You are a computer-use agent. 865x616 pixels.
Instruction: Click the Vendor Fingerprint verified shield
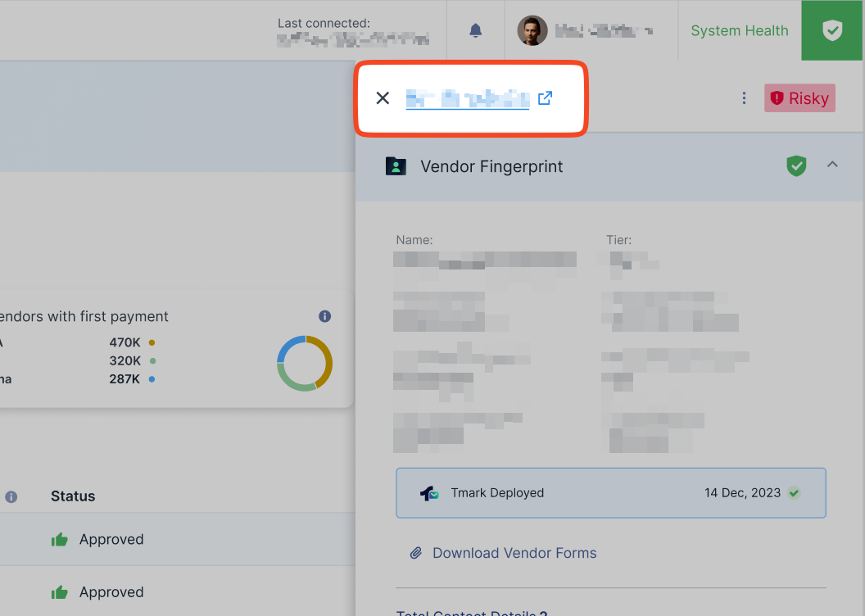(796, 166)
